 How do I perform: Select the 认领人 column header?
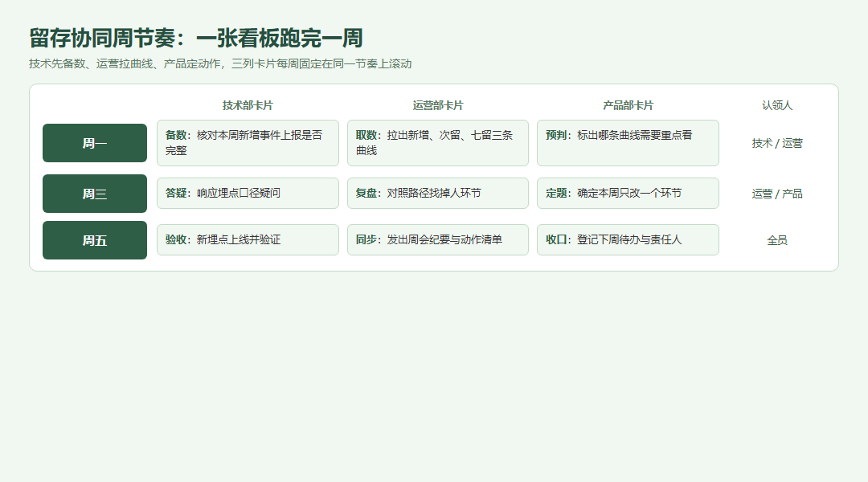777,105
